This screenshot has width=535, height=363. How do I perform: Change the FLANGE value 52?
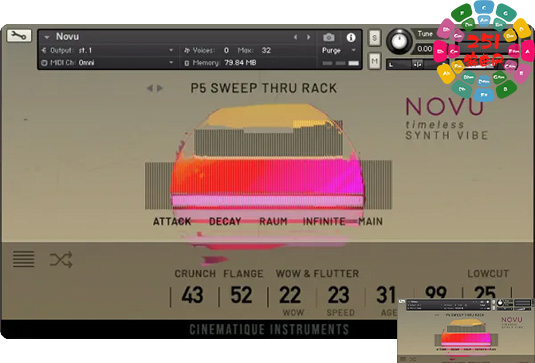tap(241, 295)
